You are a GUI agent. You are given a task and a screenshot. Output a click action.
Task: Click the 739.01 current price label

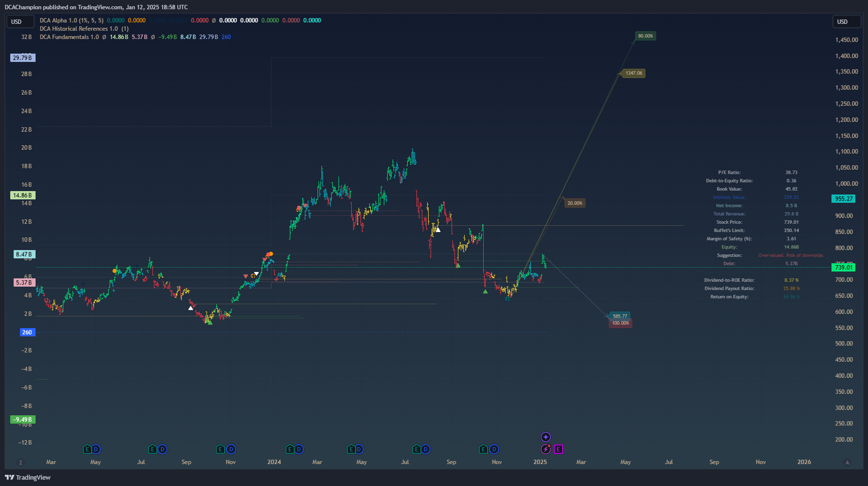844,267
